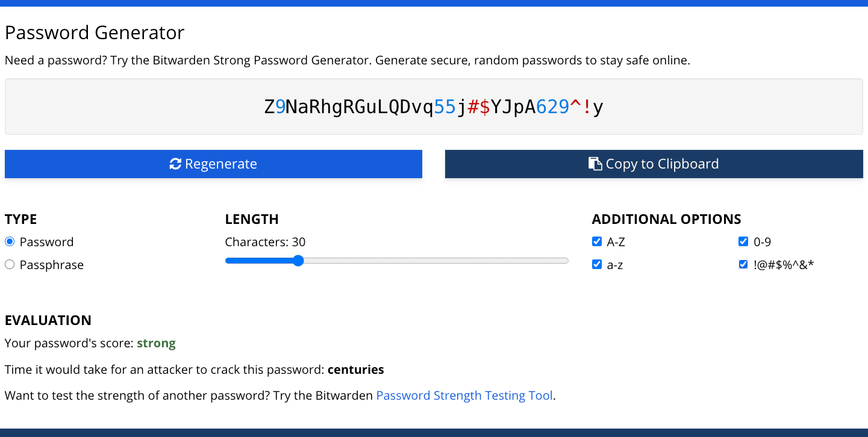
Task: Enable all additional options via A-Z checkbox
Action: (x=596, y=241)
